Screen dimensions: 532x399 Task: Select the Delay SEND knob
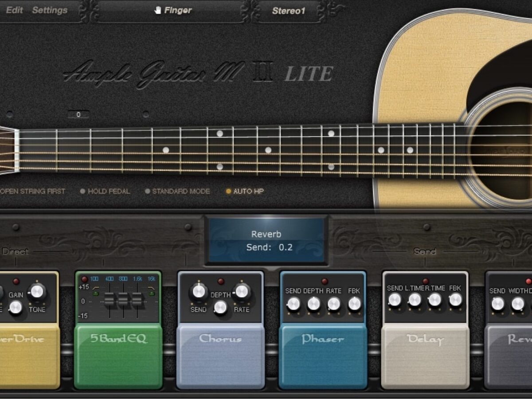(394, 300)
